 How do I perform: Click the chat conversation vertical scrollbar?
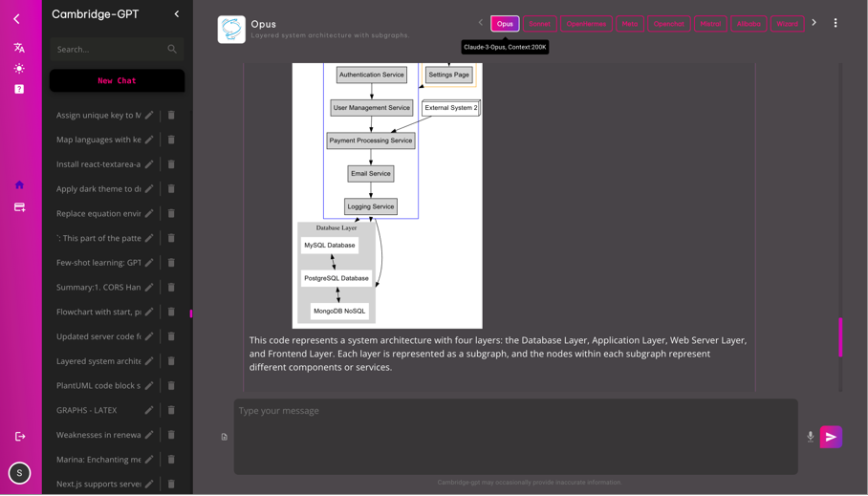tap(840, 336)
